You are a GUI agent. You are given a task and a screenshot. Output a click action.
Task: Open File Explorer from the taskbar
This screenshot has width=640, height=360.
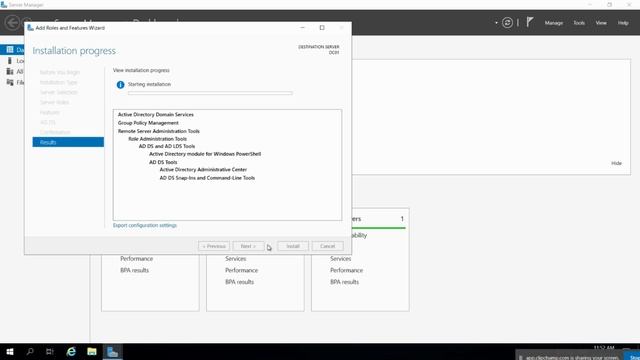tap(92, 352)
